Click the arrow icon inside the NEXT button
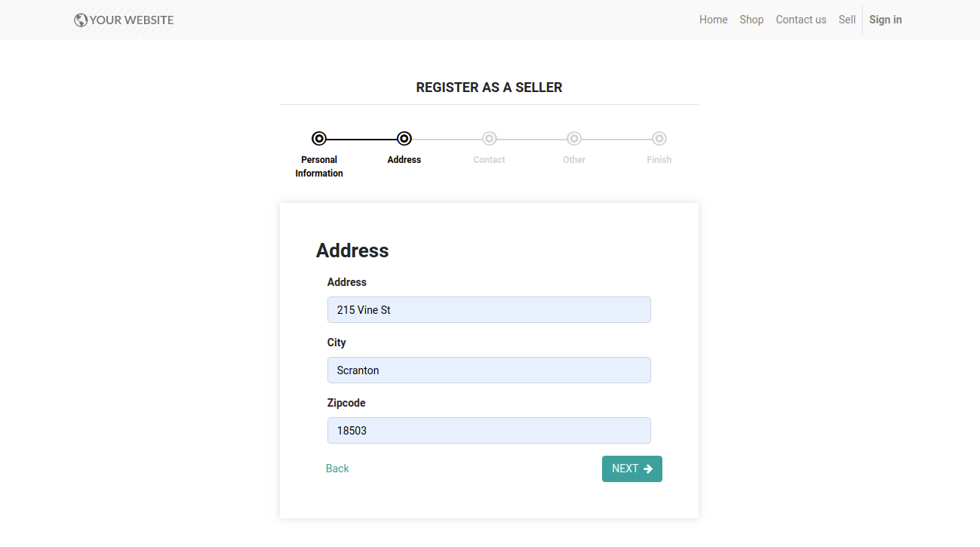980x547 pixels. 648,469
